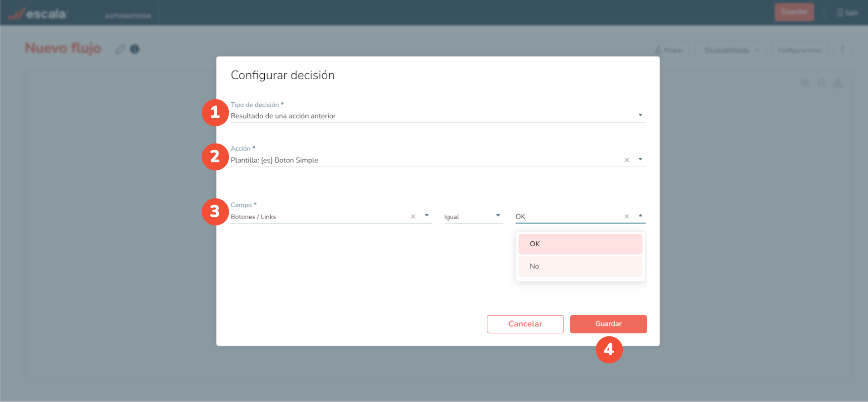This screenshot has height=402, width=868.
Task: Clear the Acción field selection
Action: 626,160
